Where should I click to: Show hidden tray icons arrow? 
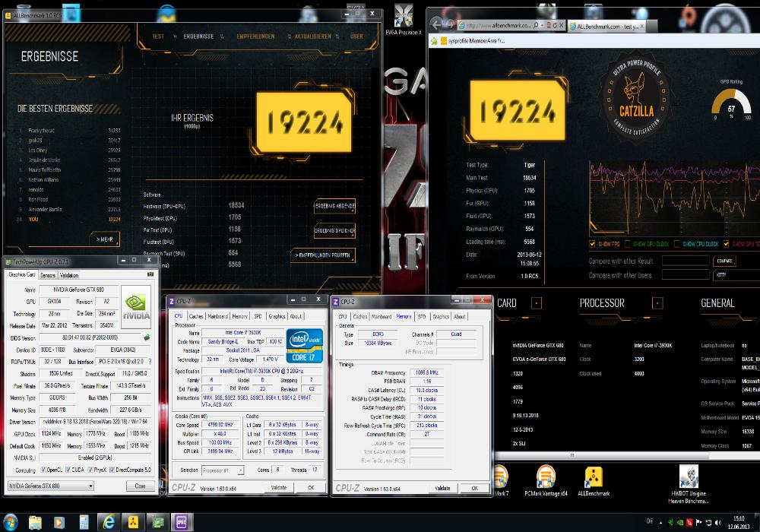(661, 522)
